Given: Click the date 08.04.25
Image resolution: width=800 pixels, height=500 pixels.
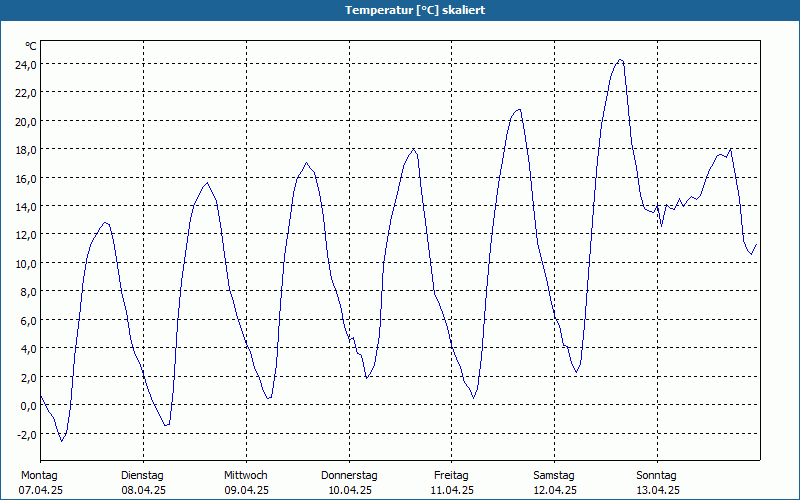Looking at the screenshot, I should tap(143, 491).
